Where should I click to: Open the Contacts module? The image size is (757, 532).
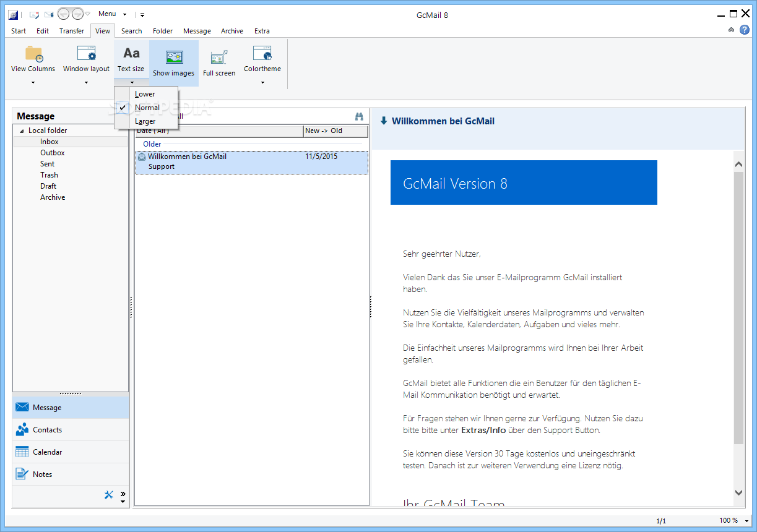[x=71, y=430]
